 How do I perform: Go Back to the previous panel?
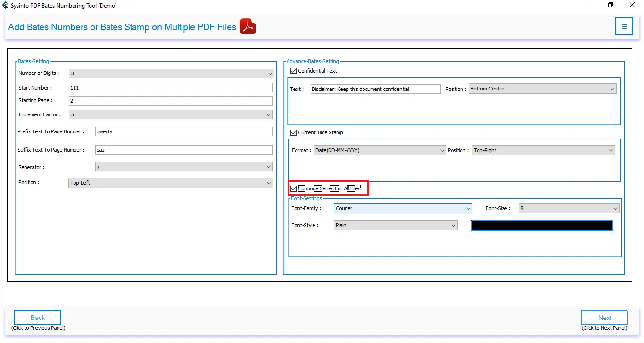pyautogui.click(x=38, y=318)
